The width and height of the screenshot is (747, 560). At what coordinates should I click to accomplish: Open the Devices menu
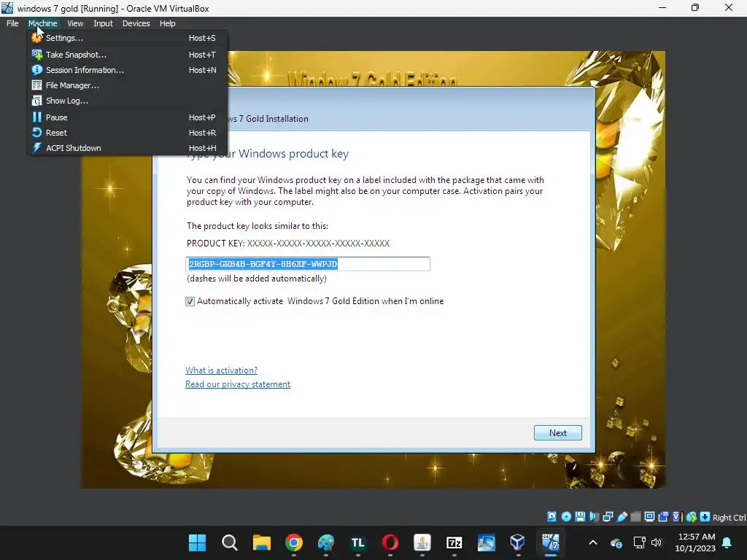click(136, 23)
